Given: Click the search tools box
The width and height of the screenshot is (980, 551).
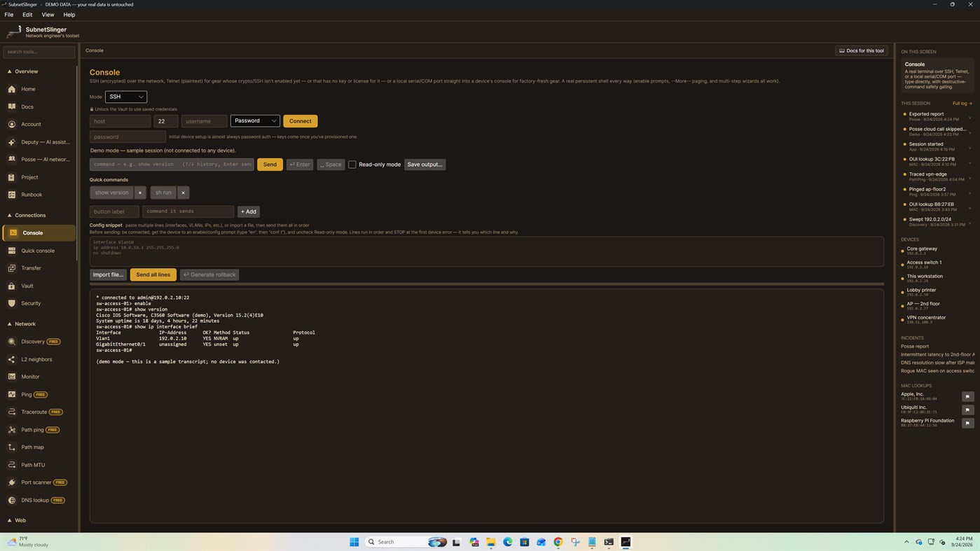Looking at the screenshot, I should coord(39,52).
